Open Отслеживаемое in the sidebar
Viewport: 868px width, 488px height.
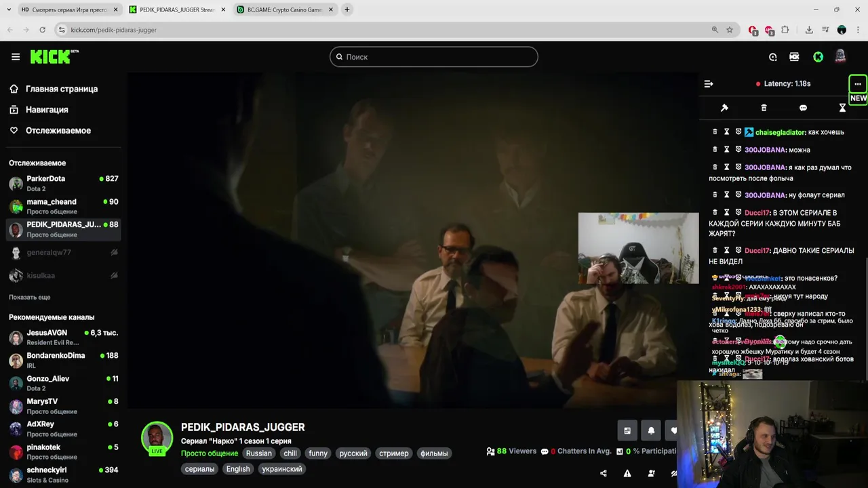coord(58,131)
